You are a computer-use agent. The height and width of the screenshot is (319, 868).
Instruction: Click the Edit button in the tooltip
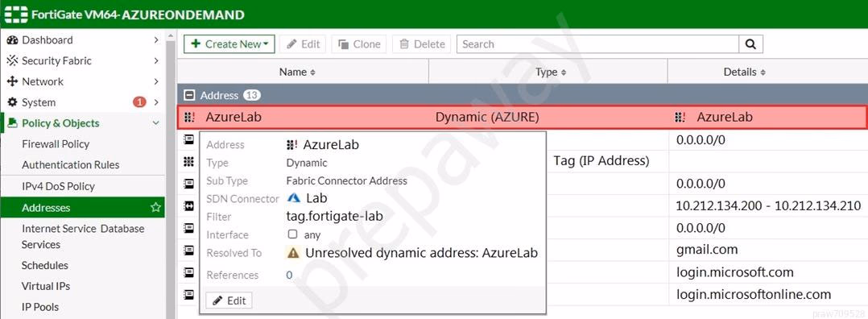[x=229, y=300]
